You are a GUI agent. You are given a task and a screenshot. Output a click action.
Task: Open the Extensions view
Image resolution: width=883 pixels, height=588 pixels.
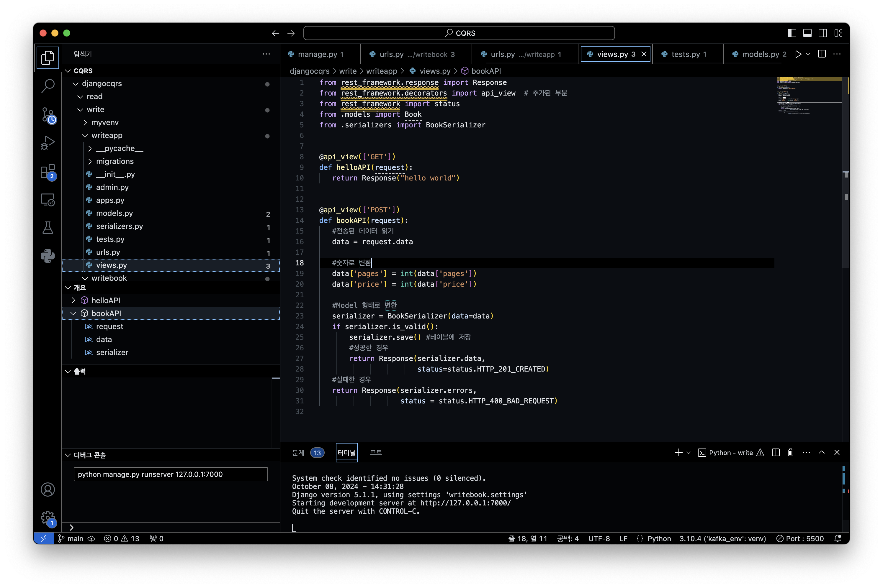click(x=48, y=172)
